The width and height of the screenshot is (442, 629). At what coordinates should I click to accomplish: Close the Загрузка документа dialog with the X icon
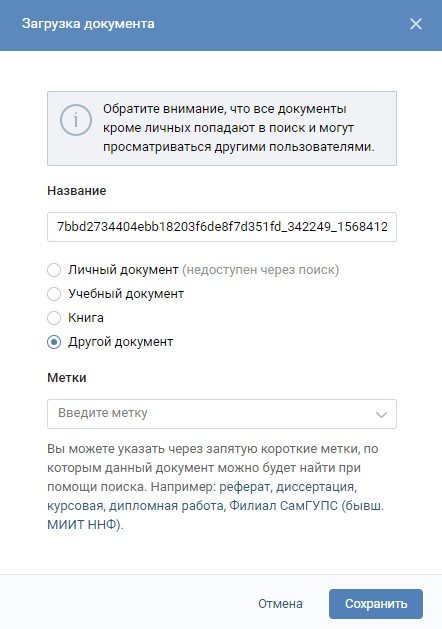[416, 24]
